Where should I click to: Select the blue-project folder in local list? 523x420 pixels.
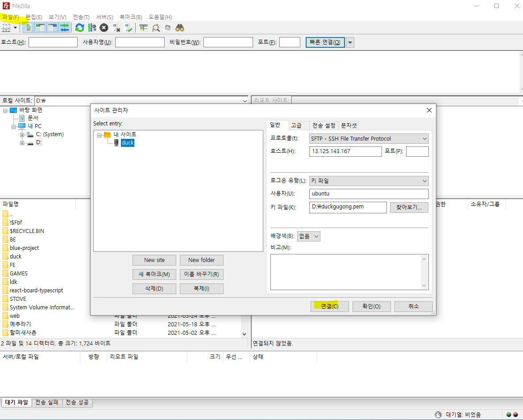(x=25, y=248)
